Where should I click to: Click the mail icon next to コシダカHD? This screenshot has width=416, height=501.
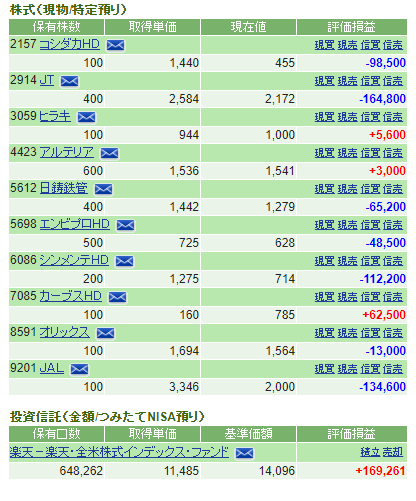(x=116, y=45)
